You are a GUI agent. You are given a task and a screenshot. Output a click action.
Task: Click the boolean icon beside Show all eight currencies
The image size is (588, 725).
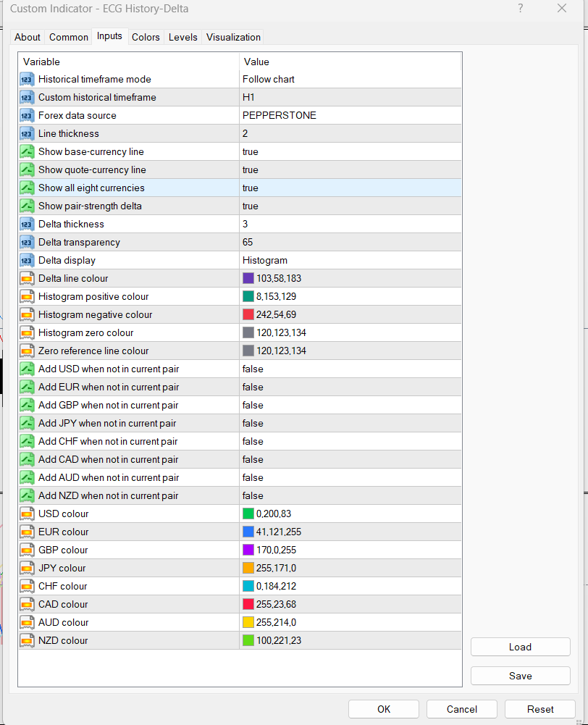pos(27,188)
